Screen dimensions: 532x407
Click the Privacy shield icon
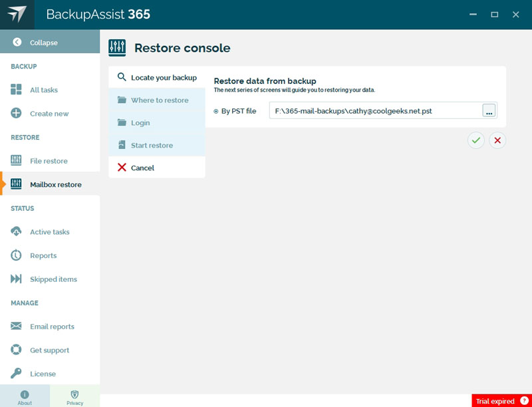(74, 394)
